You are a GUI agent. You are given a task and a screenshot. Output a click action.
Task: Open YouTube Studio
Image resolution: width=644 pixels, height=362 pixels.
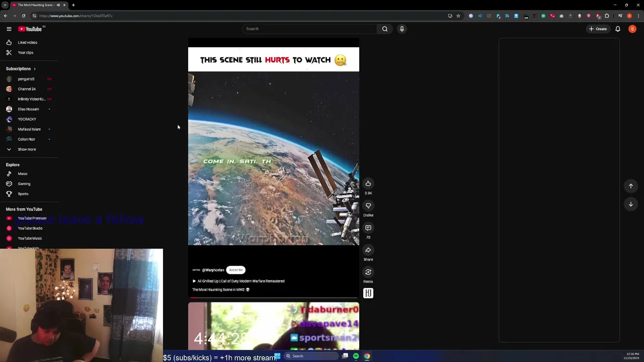click(x=30, y=228)
